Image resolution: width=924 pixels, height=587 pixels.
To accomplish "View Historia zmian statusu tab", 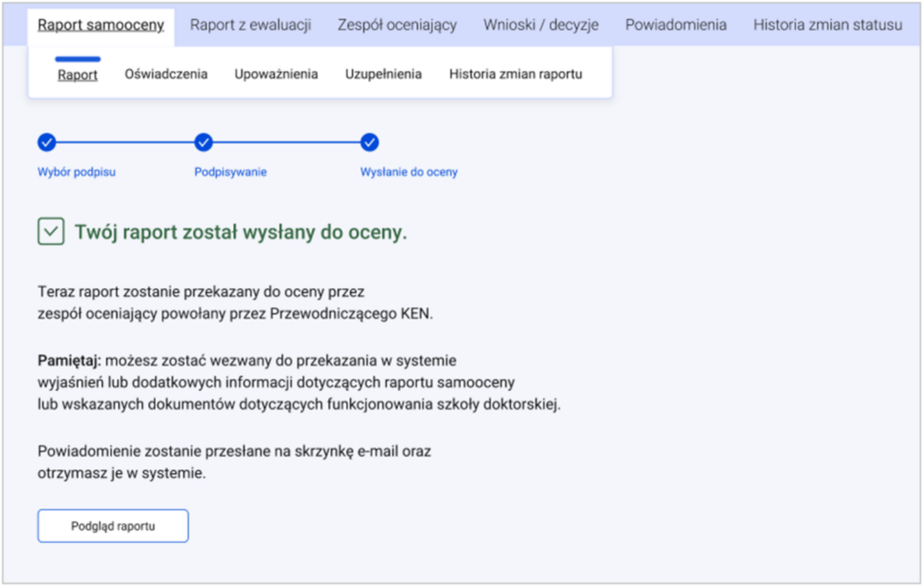I will pyautogui.click(x=828, y=24).
